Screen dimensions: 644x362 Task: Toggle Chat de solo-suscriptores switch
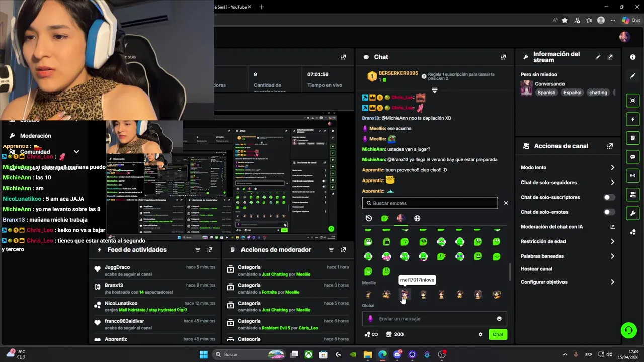pyautogui.click(x=609, y=197)
